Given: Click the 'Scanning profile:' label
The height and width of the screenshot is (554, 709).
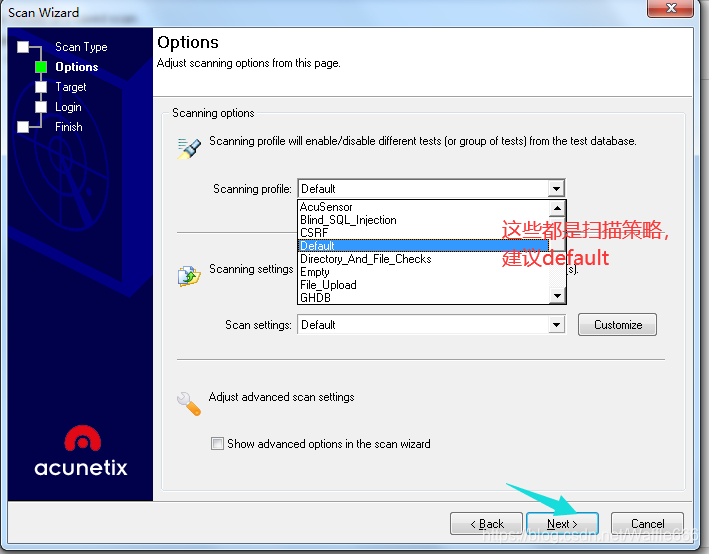Looking at the screenshot, I should (x=252, y=189).
